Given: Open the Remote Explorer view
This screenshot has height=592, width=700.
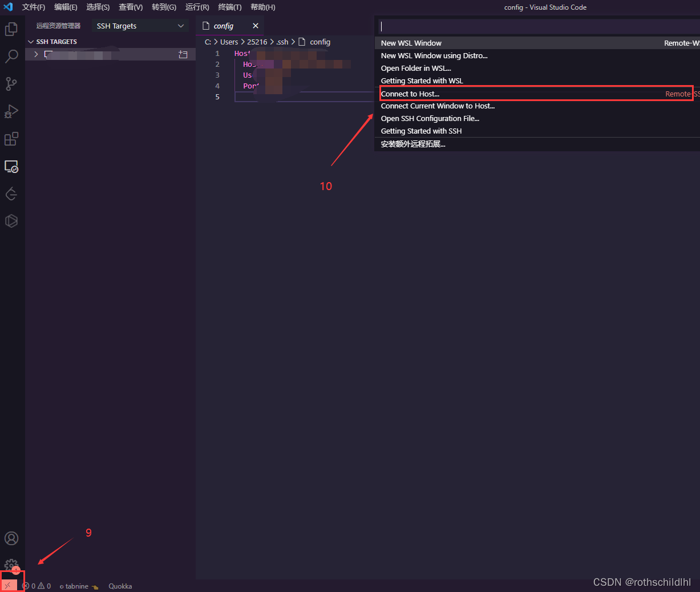Looking at the screenshot, I should coord(11,166).
